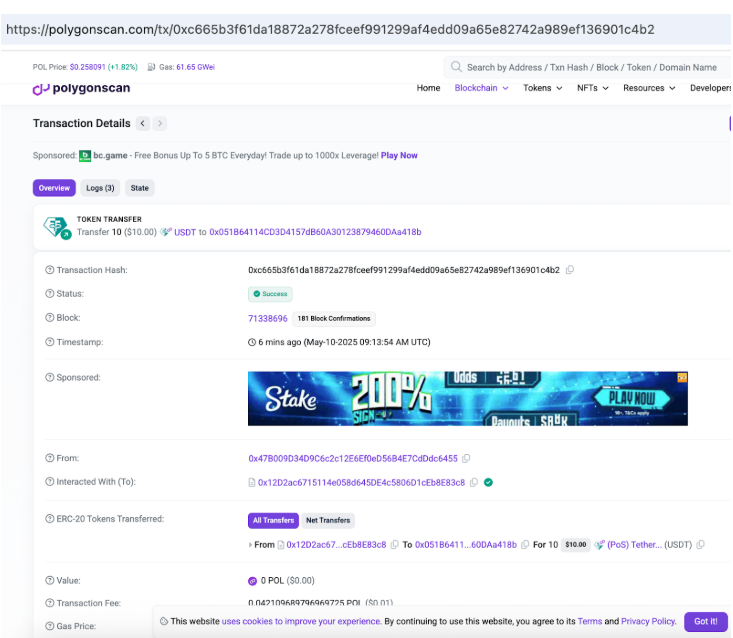
Task: Select the All Transfers filter
Action: [273, 520]
